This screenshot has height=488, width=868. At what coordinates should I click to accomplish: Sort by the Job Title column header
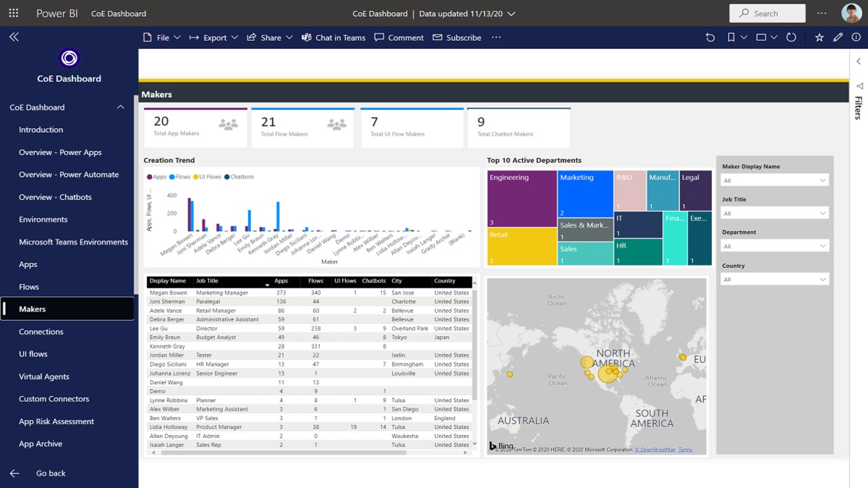click(x=207, y=281)
